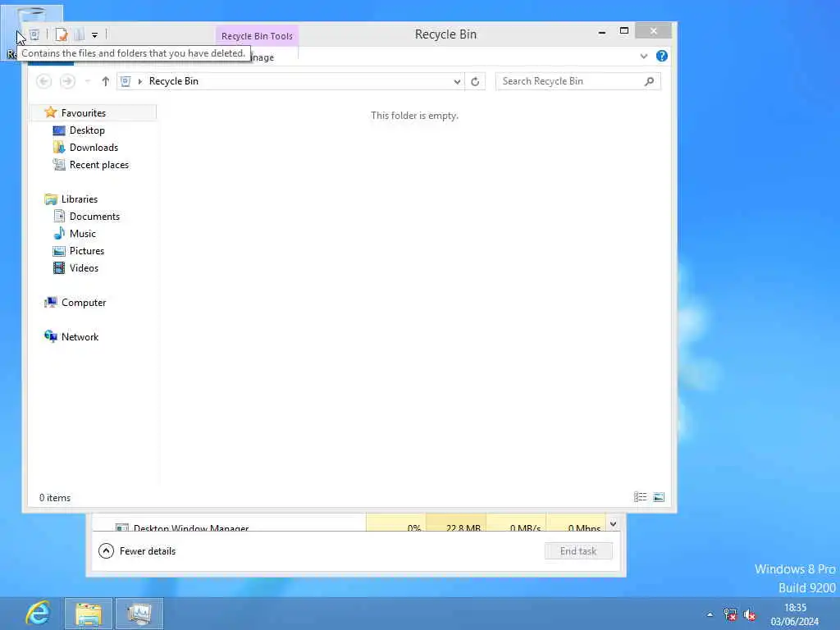The width and height of the screenshot is (840, 630).
Task: Click the network status tray icon
Action: click(x=729, y=614)
